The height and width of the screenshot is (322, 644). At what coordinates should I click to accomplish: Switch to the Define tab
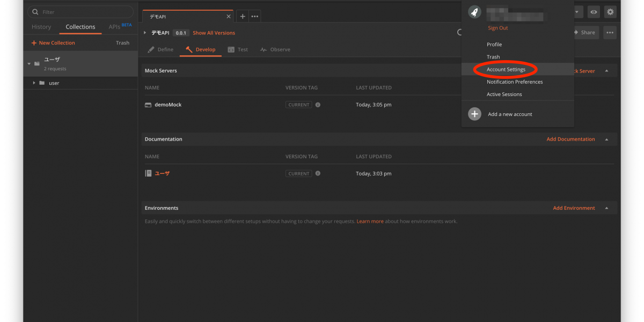(x=160, y=49)
